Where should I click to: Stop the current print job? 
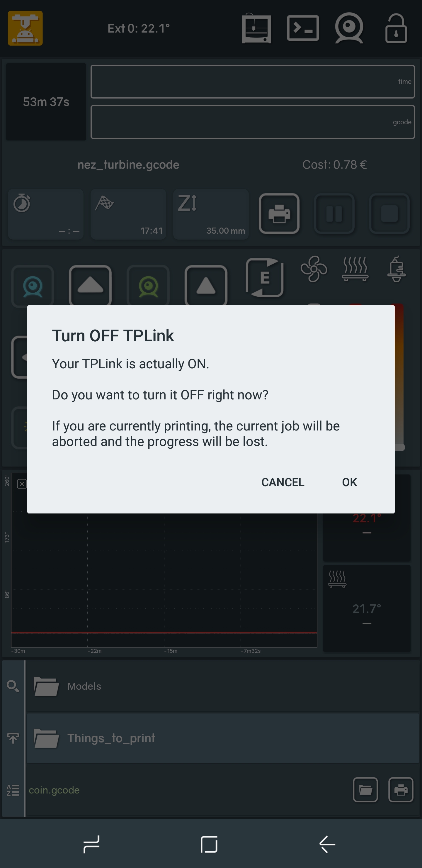(x=389, y=214)
